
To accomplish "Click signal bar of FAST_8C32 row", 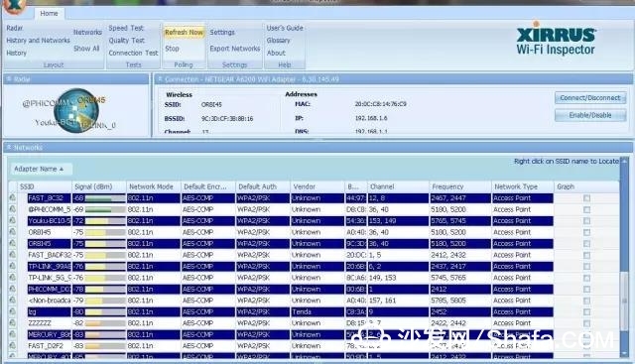I will tap(105, 198).
